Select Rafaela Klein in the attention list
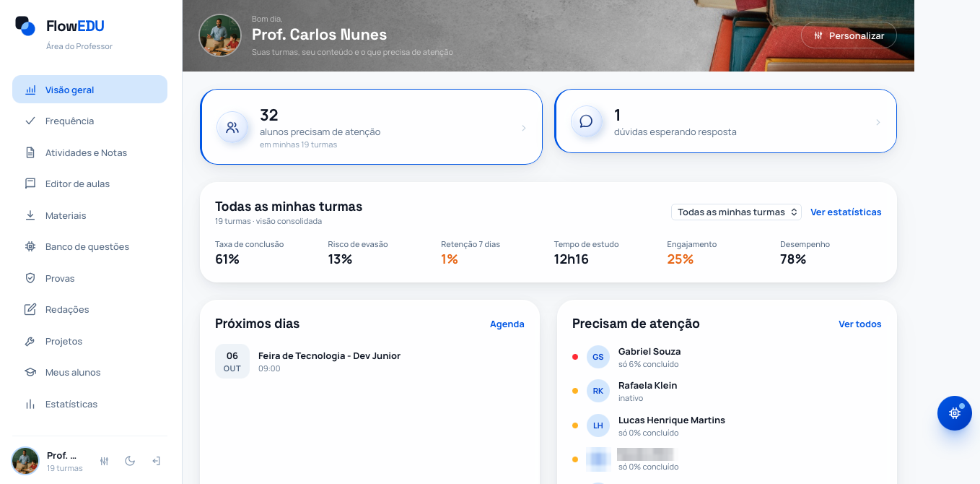The width and height of the screenshot is (980, 484). click(x=727, y=391)
